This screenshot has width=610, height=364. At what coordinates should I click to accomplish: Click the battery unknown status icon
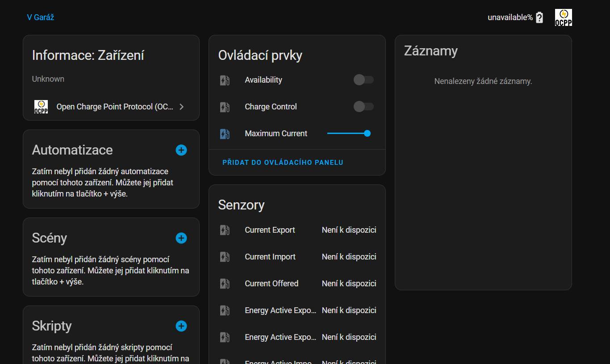tap(539, 17)
